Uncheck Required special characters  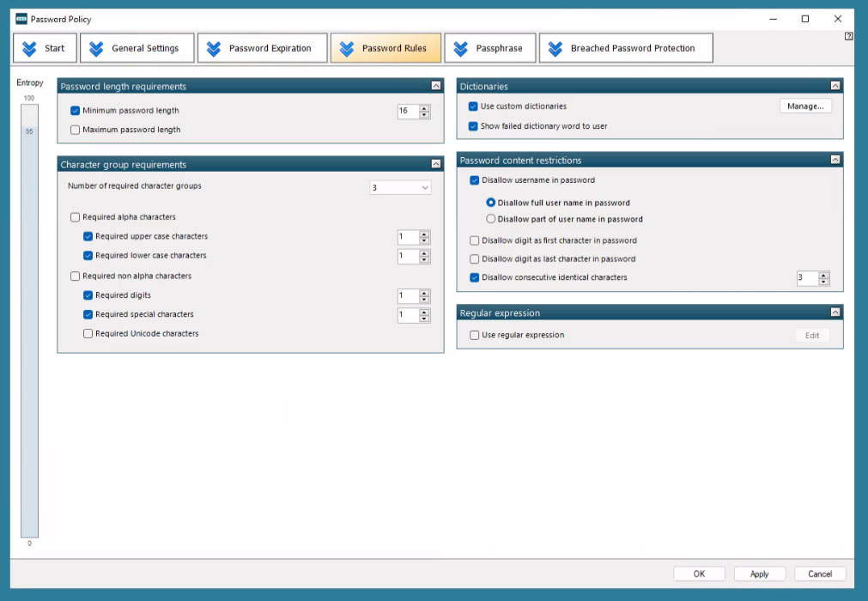click(x=88, y=315)
